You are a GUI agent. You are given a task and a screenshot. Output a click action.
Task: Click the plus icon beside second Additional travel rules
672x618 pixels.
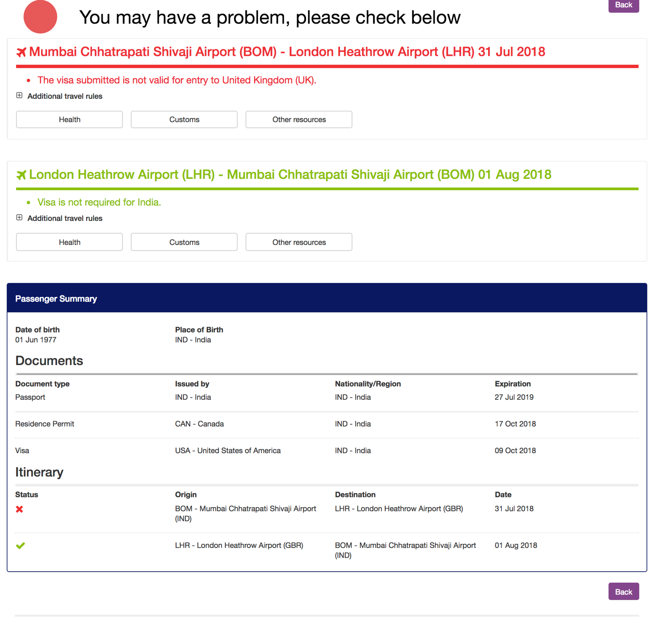(19, 218)
